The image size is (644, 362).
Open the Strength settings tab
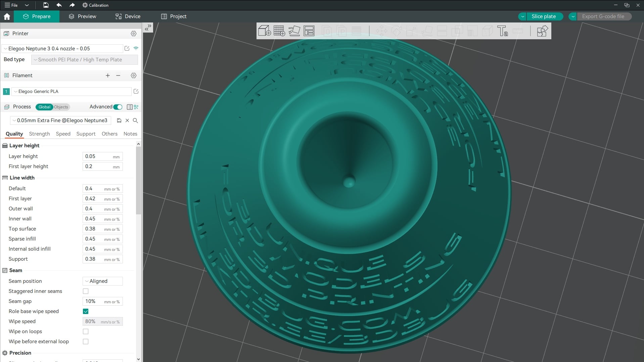point(39,134)
